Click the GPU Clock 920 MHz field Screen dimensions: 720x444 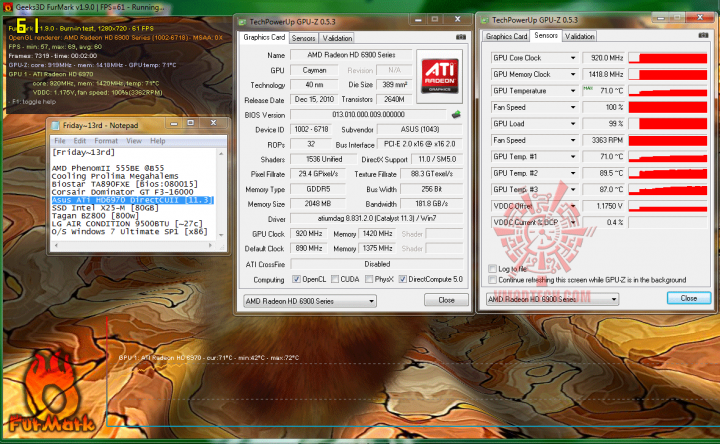[x=309, y=234]
